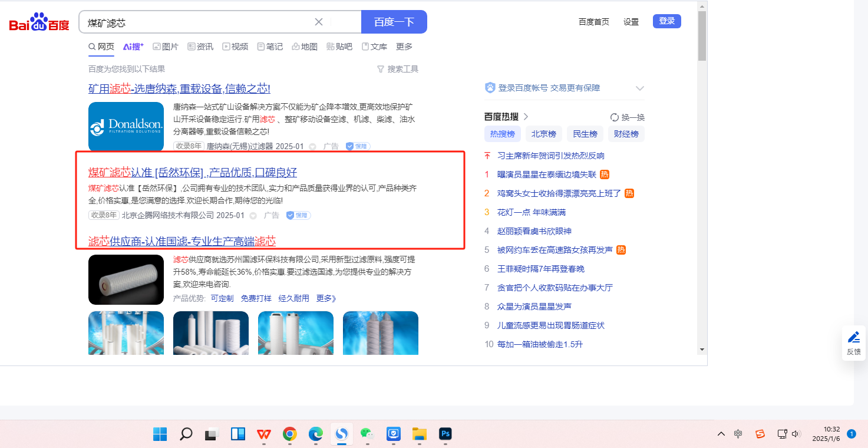Viewport: 868px width, 448px height.
Task: Select the 北京榜 hot list tab
Action: click(543, 134)
